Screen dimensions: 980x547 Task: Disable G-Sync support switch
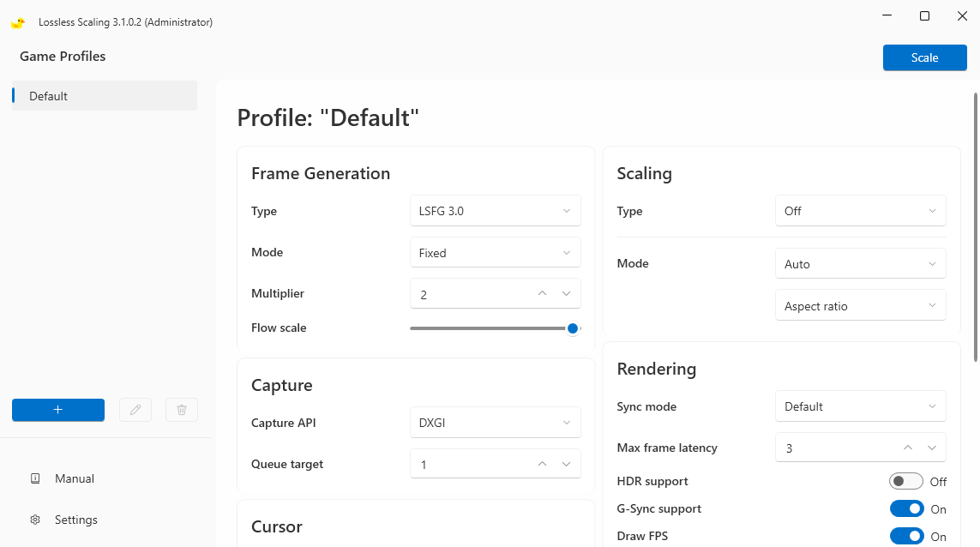coord(906,509)
